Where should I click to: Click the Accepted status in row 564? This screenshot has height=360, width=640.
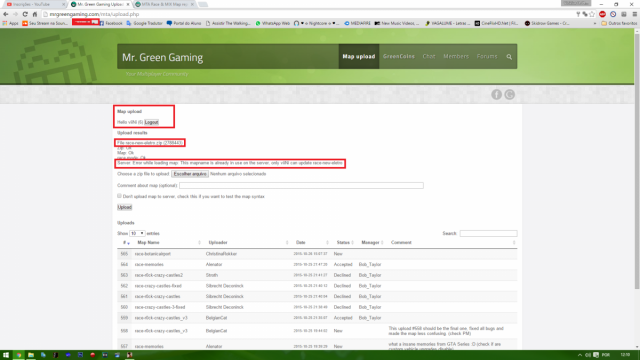pyautogui.click(x=343, y=264)
